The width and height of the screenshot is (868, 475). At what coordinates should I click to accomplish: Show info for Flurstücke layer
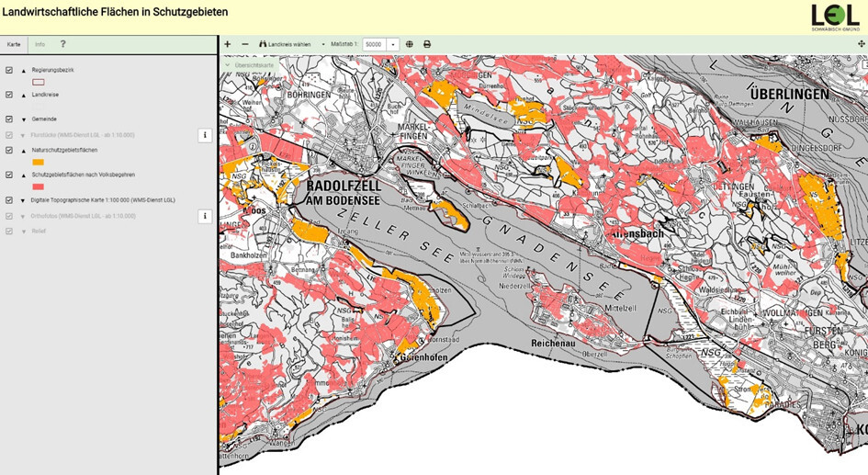[205, 135]
